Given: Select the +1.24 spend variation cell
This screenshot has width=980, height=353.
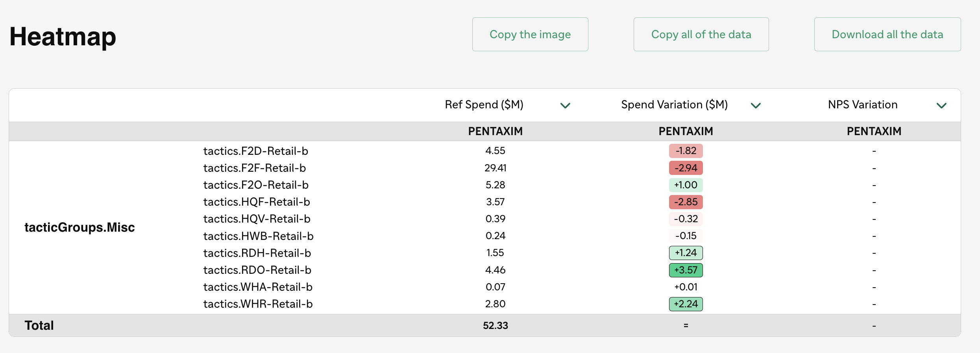Looking at the screenshot, I should tap(686, 253).
